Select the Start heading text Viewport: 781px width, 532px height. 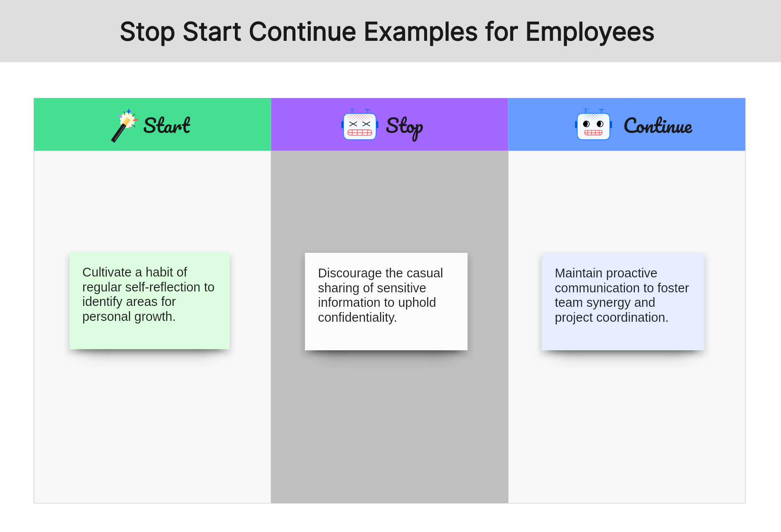(167, 126)
